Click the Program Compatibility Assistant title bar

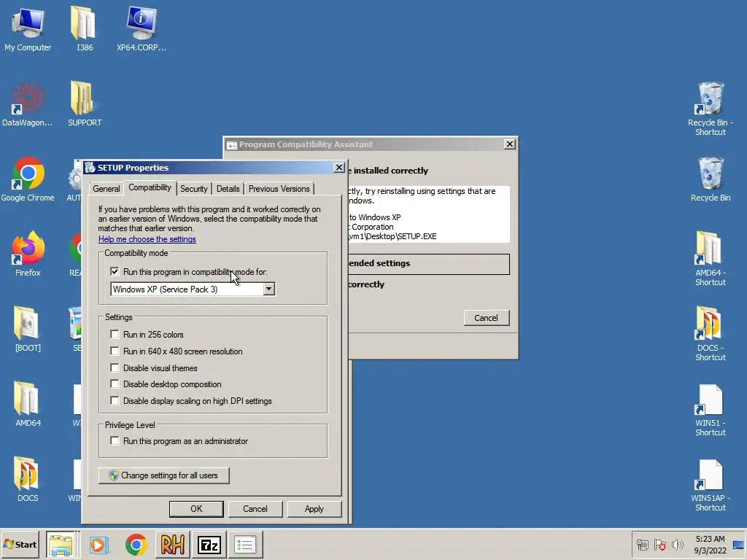365,144
